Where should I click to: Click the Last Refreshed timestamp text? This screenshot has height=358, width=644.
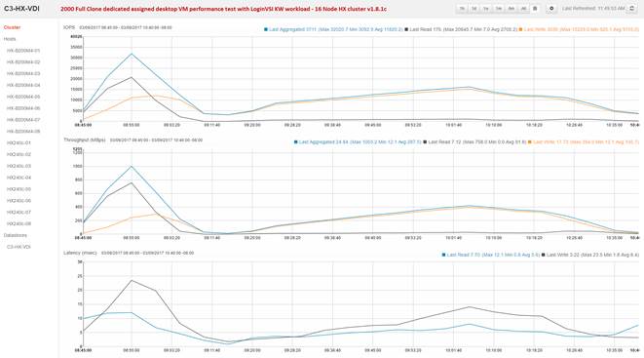pyautogui.click(x=593, y=8)
